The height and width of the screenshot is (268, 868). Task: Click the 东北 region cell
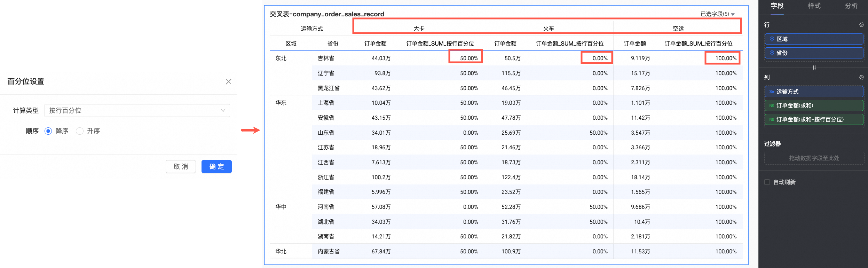(281, 58)
